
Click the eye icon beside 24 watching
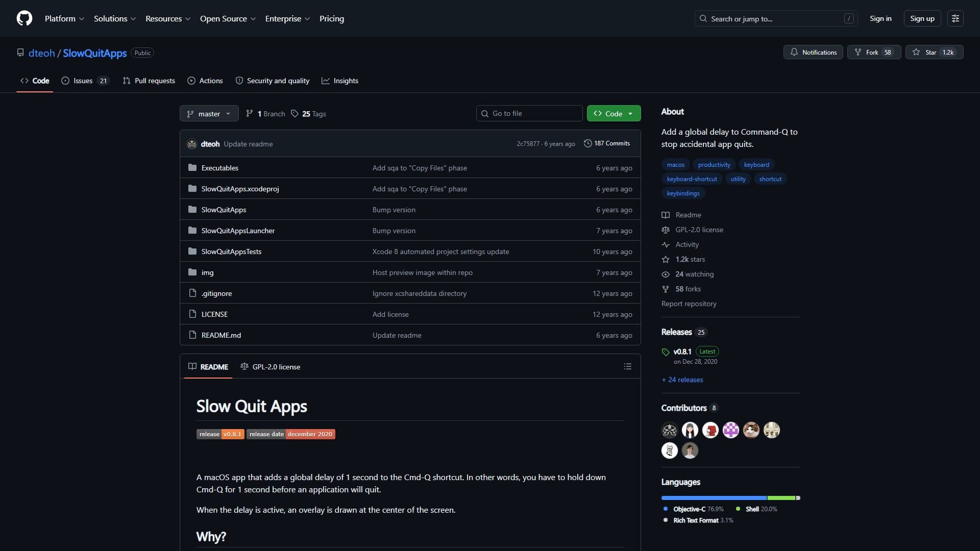666,274
